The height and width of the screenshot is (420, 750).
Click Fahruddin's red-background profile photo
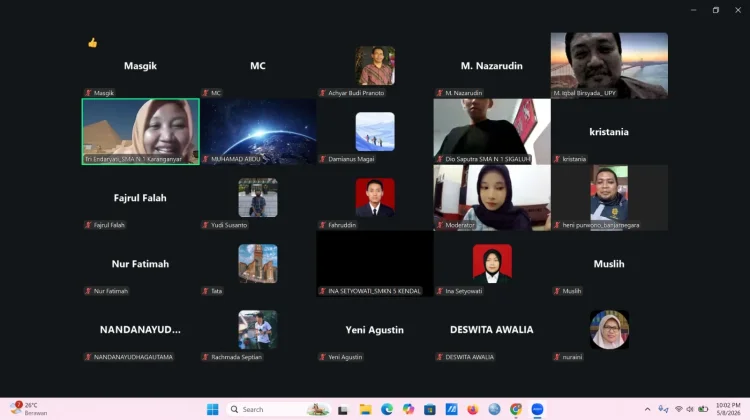[375, 198]
